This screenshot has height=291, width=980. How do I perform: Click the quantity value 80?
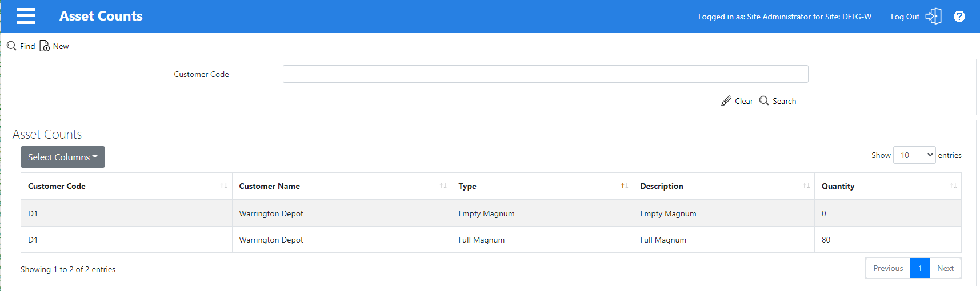826,240
